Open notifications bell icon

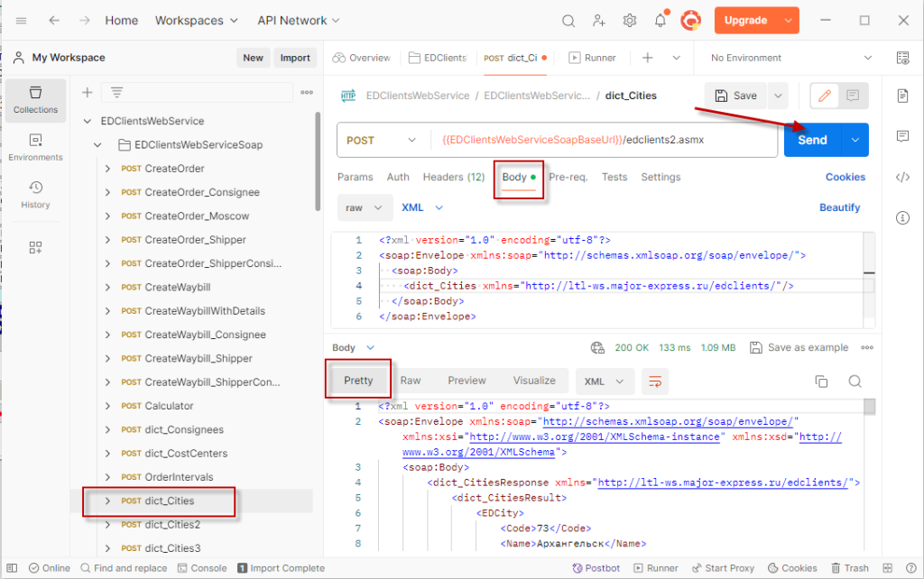coord(660,22)
